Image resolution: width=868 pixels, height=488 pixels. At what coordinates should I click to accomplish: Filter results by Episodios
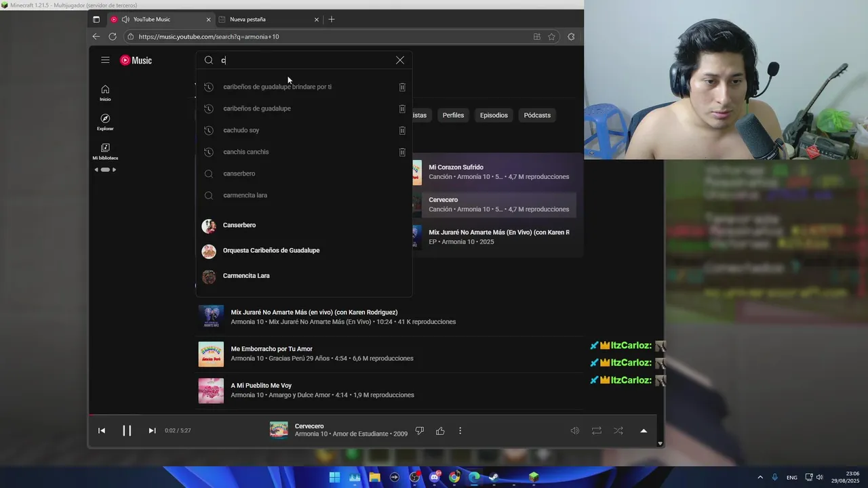pyautogui.click(x=494, y=115)
